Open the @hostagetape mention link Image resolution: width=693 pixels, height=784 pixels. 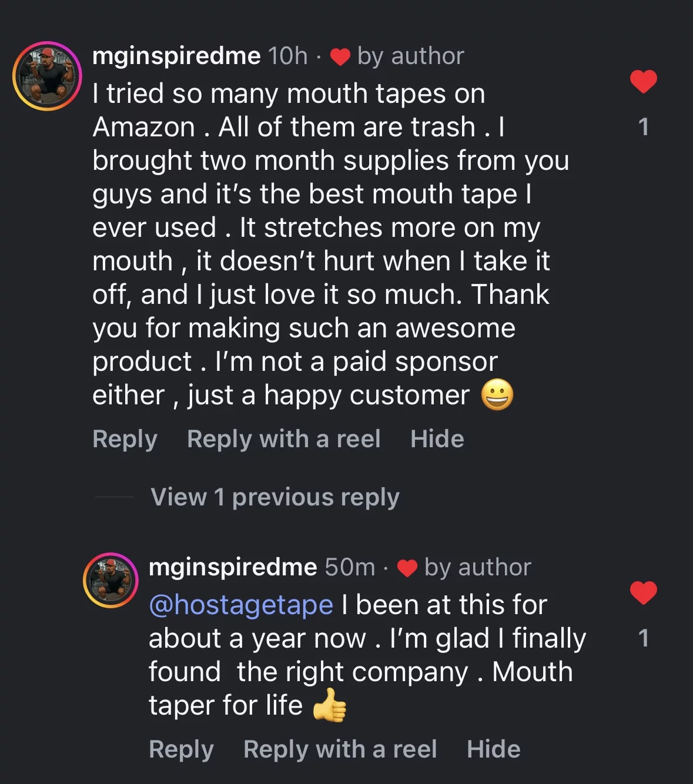coord(241,605)
